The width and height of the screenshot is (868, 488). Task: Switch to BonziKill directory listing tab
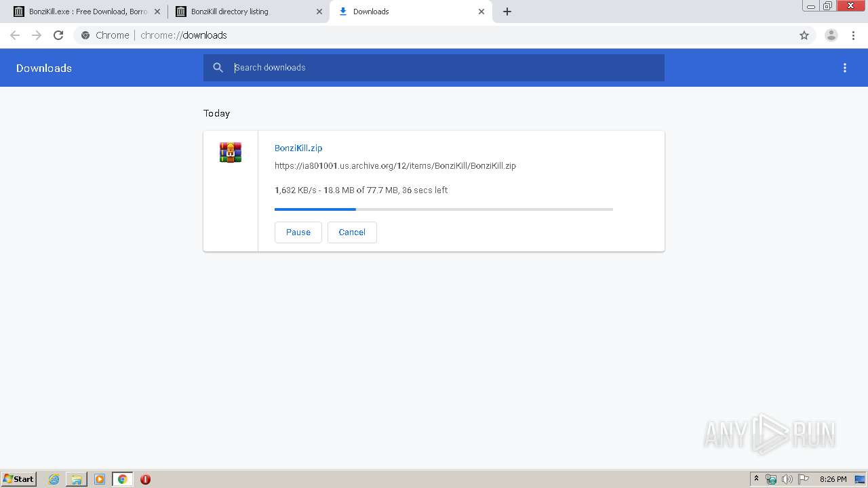(x=248, y=12)
